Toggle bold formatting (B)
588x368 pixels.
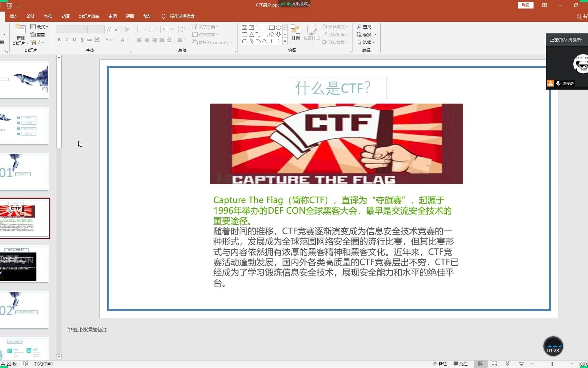pyautogui.click(x=59, y=40)
